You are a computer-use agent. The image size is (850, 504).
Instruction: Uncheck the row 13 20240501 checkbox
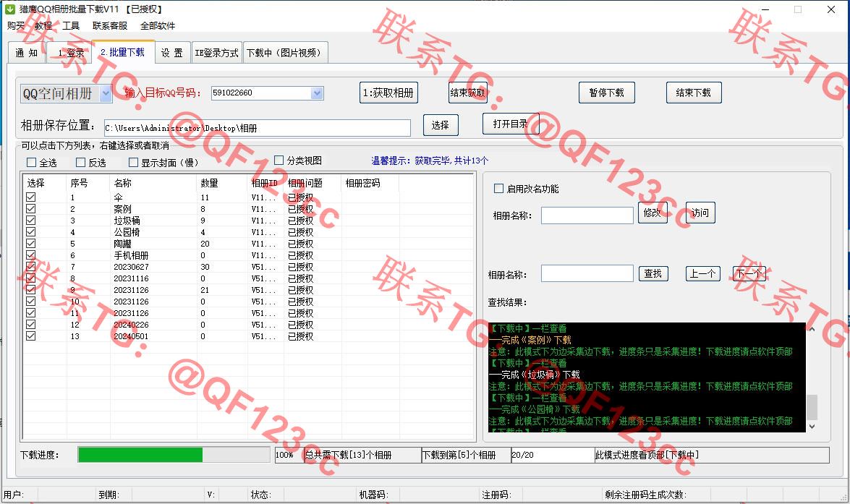tap(31, 336)
